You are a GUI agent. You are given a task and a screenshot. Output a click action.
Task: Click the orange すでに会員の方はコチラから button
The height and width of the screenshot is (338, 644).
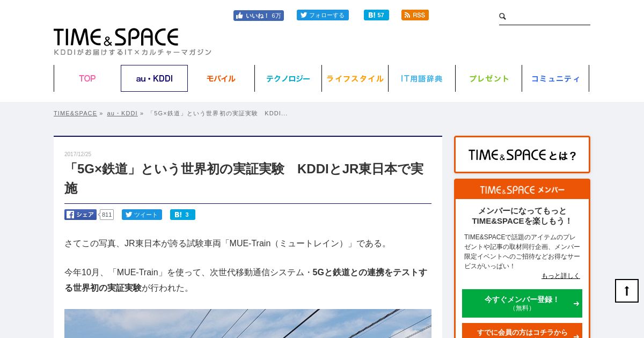[x=522, y=331]
